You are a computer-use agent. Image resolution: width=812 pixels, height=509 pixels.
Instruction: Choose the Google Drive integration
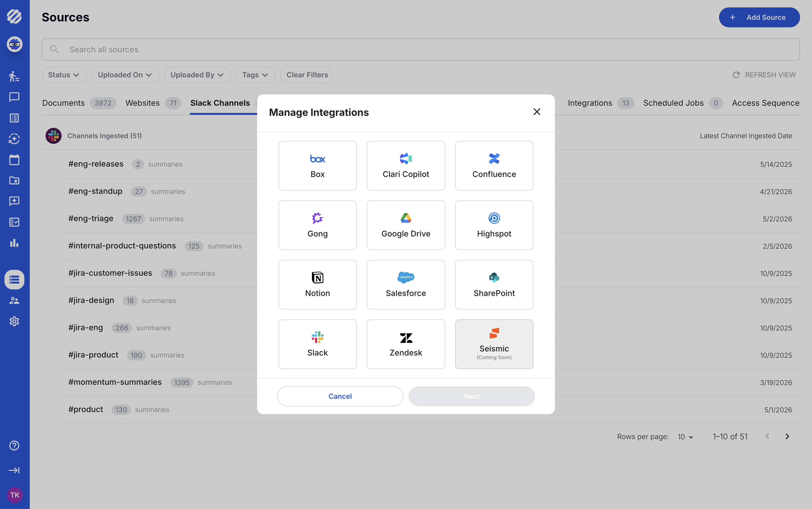[x=406, y=225]
